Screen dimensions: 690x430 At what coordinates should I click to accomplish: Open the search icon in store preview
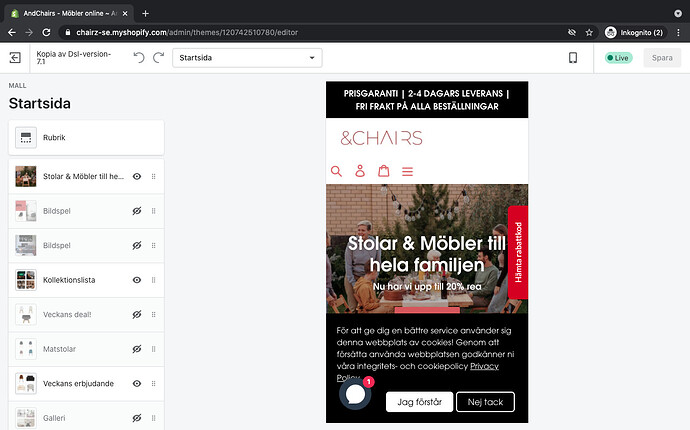click(x=336, y=171)
